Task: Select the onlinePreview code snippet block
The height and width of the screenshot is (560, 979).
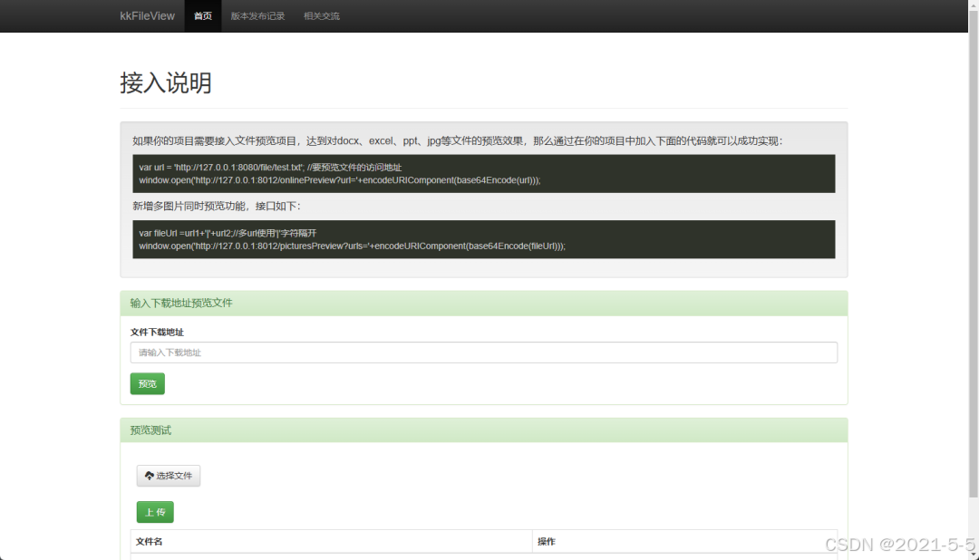Action: (485, 174)
